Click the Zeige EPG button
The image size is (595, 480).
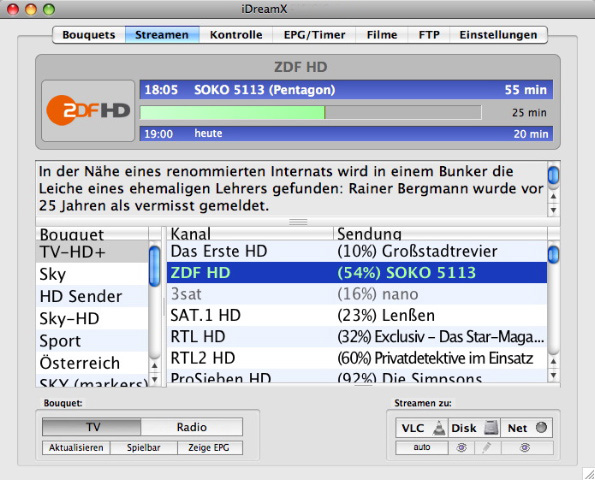[209, 448]
